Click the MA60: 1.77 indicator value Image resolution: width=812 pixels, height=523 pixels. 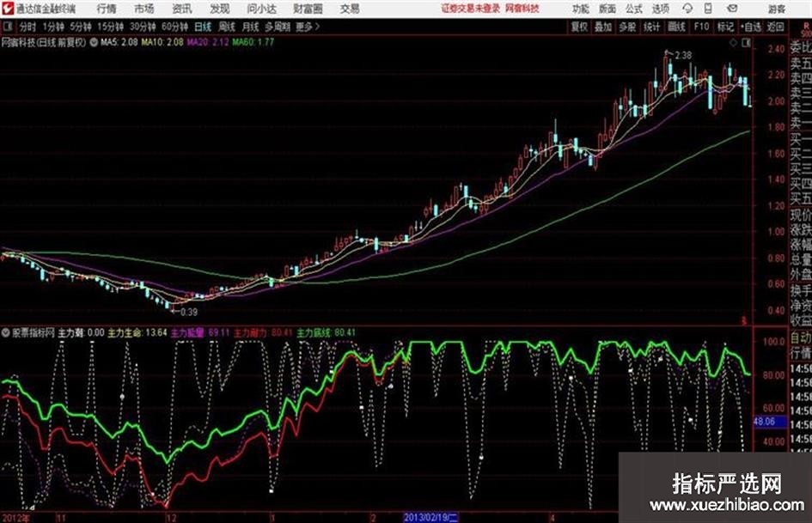pos(253,42)
